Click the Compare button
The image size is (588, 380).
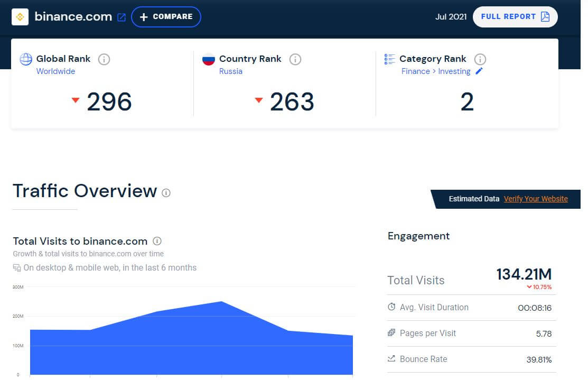point(166,17)
